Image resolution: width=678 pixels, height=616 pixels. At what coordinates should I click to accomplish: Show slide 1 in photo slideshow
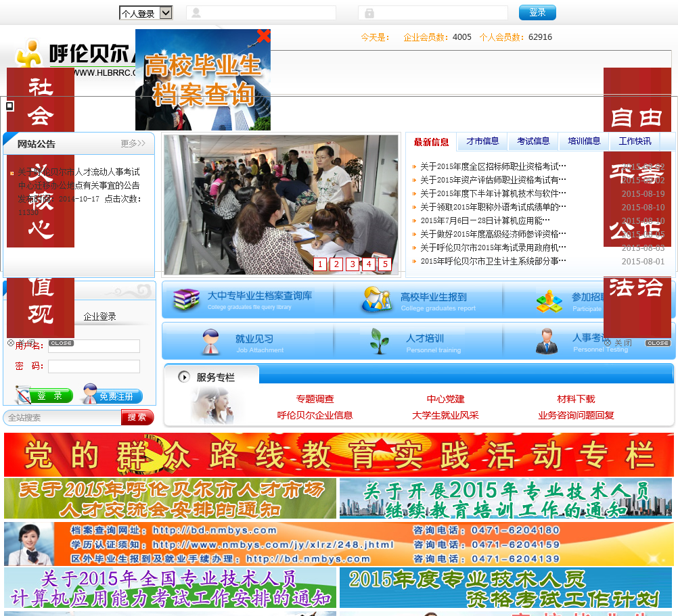[320, 264]
